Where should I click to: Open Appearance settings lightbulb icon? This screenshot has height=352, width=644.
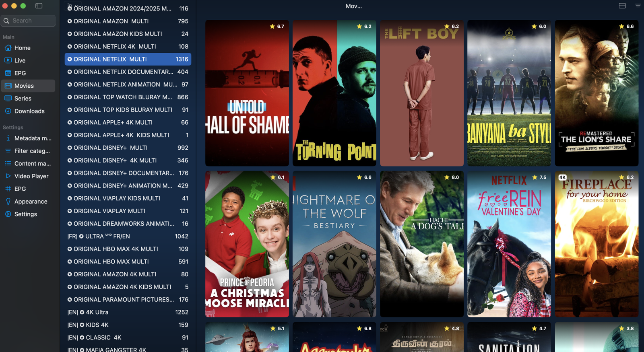[8, 202]
